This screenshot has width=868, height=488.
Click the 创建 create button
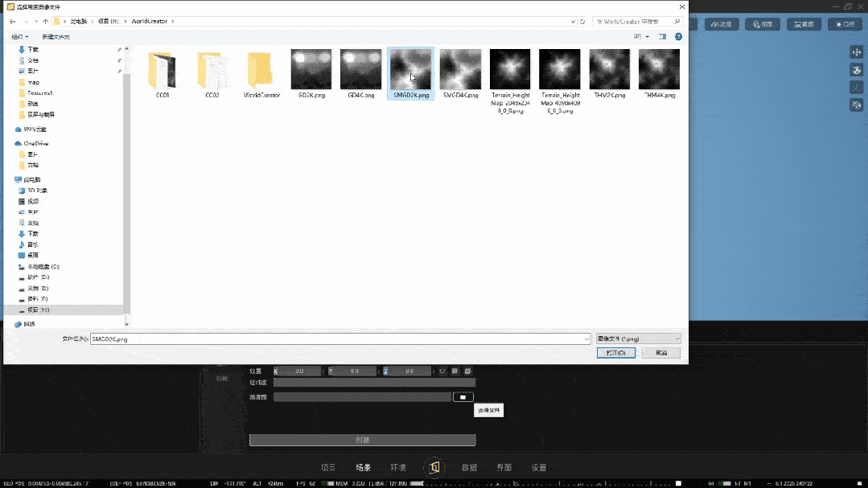363,440
